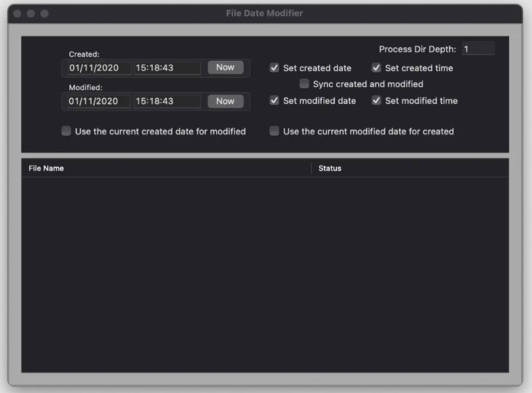The image size is (532, 393).
Task: Edit the Process Dir Depth field
Action: [x=477, y=49]
